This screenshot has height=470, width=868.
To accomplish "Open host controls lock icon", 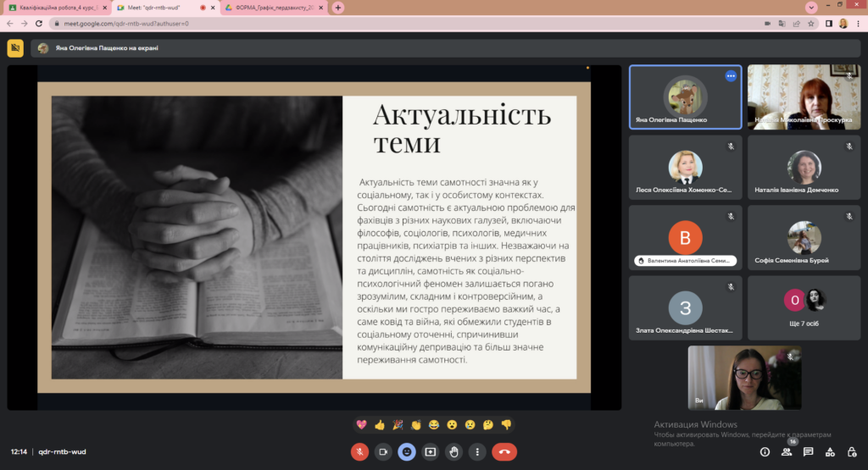I will [x=851, y=452].
